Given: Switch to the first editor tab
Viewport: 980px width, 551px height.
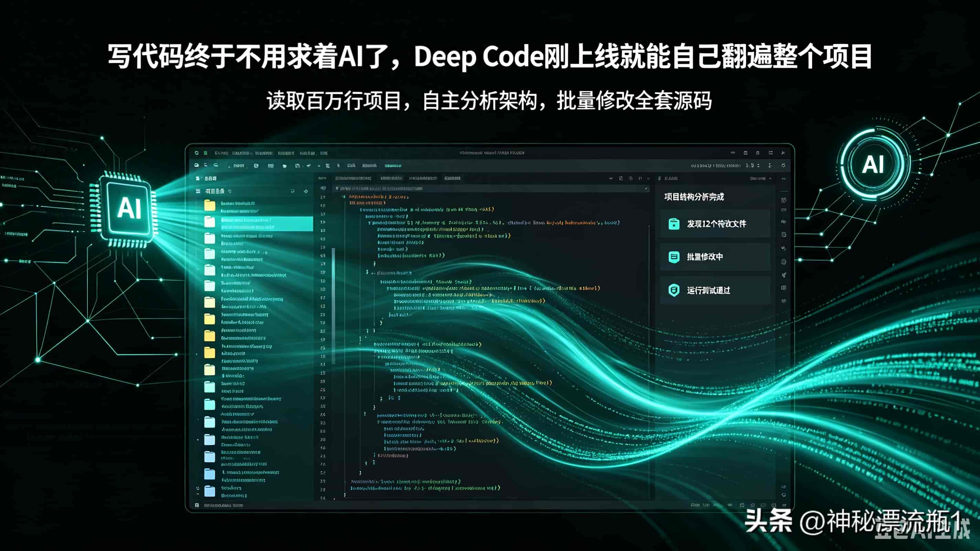Looking at the screenshot, I should [353, 178].
